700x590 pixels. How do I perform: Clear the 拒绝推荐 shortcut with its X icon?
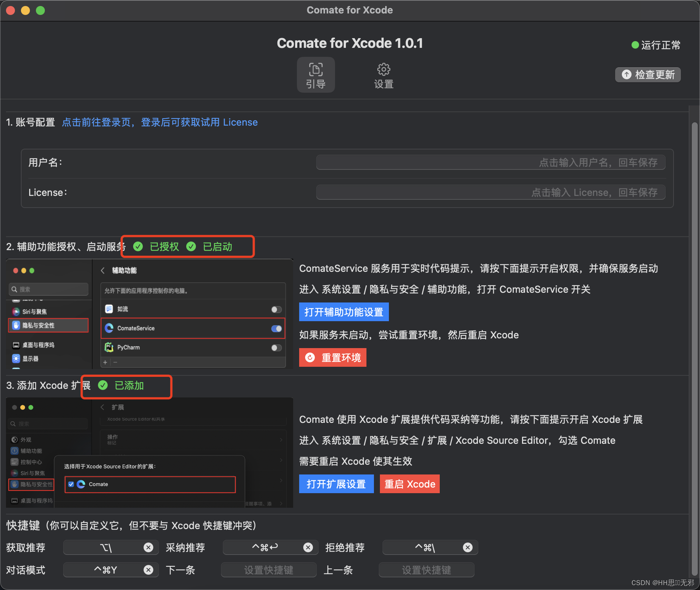click(467, 547)
